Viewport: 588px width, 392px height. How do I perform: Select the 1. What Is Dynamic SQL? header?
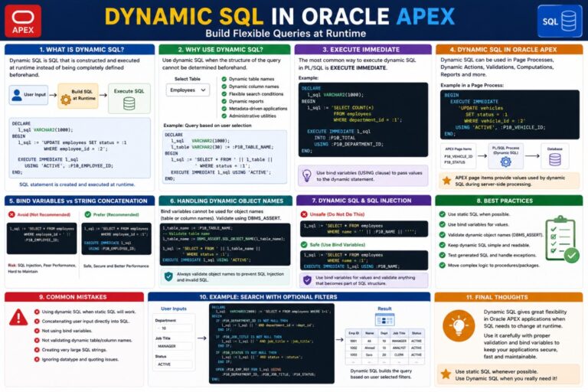tap(80, 50)
